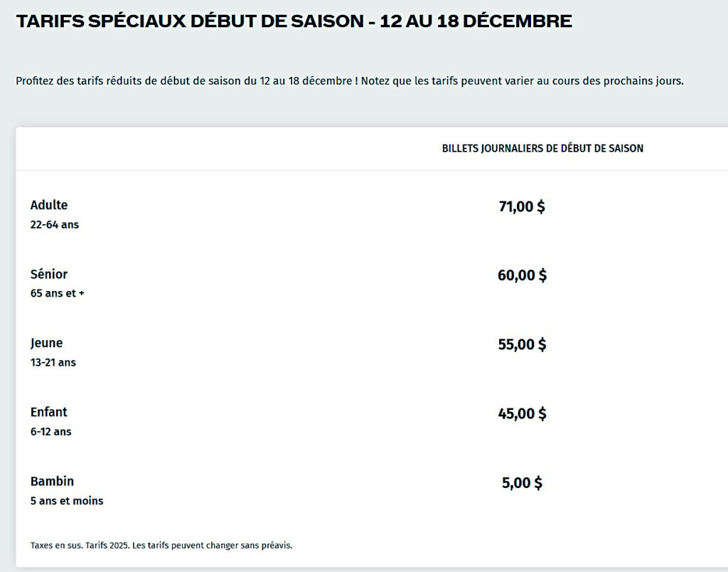
Task: Click the Jeune row label
Action: [46, 343]
